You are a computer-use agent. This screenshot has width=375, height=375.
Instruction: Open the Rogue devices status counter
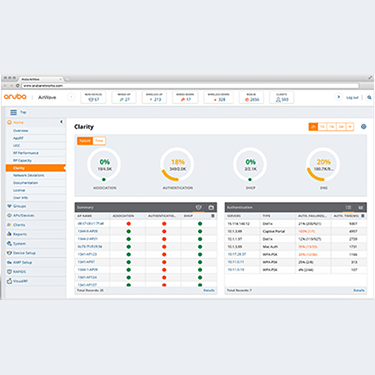point(251,97)
